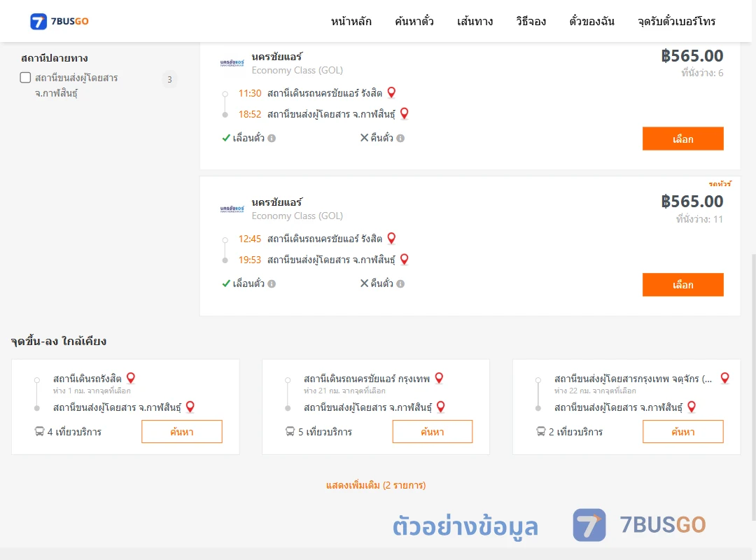756x560 pixels.
Task: Open the 7BUSGO logo home link
Action: tap(59, 21)
